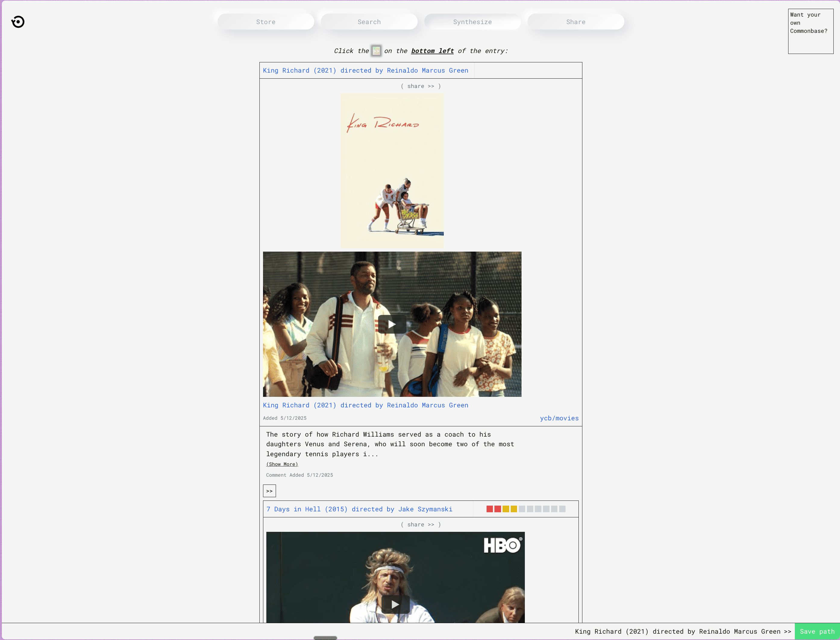
Task: Open the Share tab
Action: tap(576, 22)
